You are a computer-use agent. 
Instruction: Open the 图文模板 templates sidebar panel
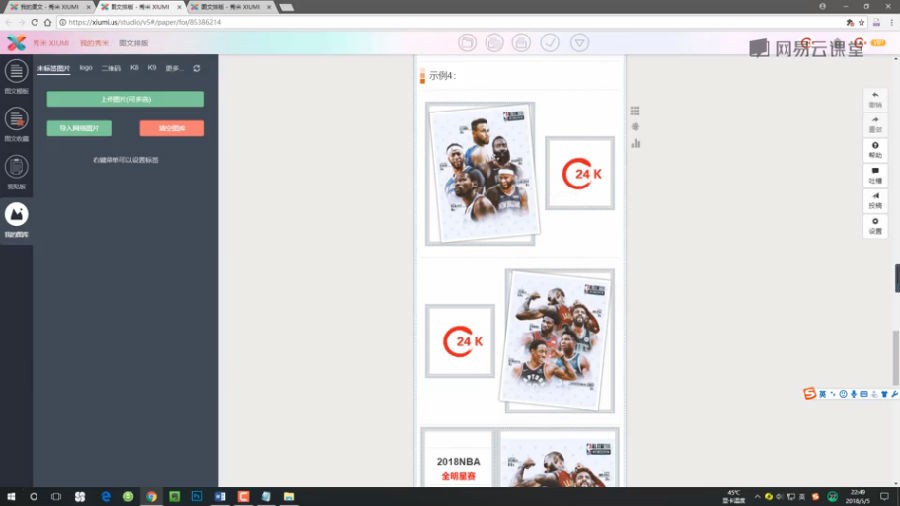coord(16,76)
